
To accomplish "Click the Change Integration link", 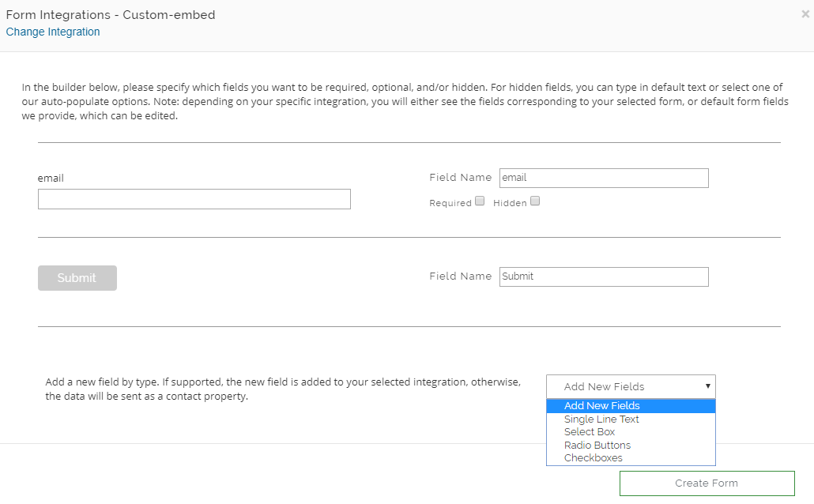I will click(x=53, y=32).
